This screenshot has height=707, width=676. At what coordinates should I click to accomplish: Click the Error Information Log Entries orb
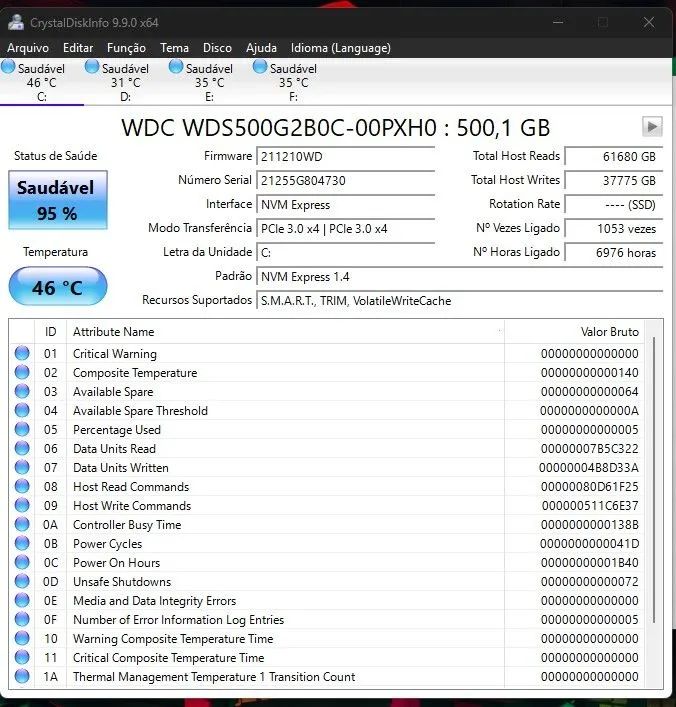point(22,619)
